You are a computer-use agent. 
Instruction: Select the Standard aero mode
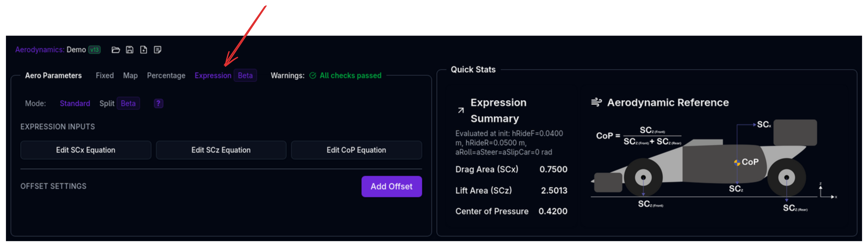tap(75, 103)
